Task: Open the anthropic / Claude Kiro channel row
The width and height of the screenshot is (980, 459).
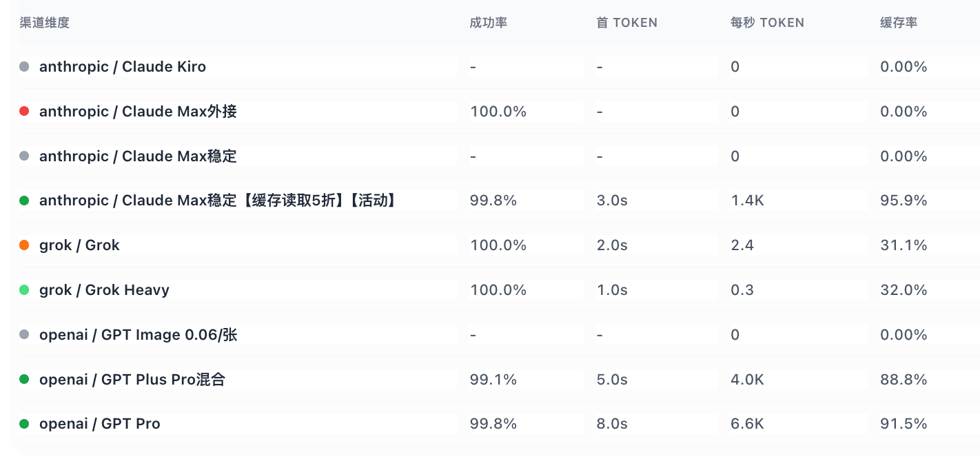Action: 495,67
